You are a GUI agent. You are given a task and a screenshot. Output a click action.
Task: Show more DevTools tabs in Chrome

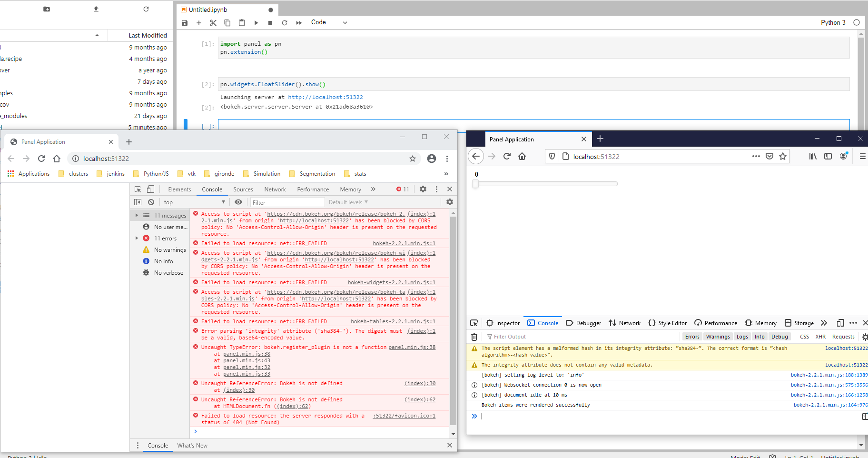(374, 189)
